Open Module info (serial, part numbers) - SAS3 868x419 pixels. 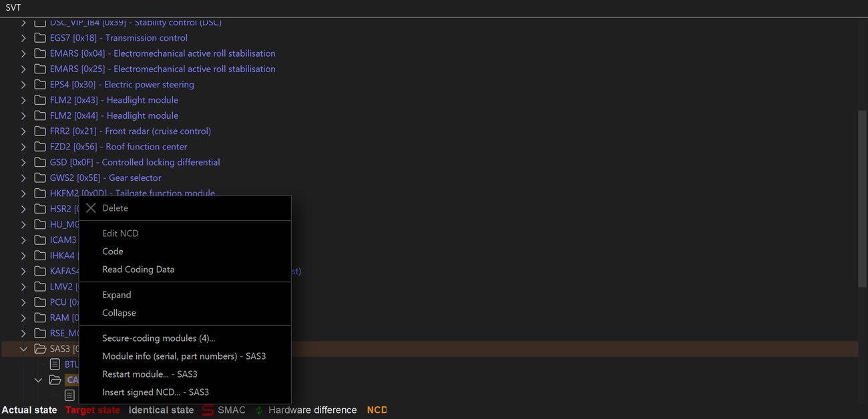click(x=185, y=356)
